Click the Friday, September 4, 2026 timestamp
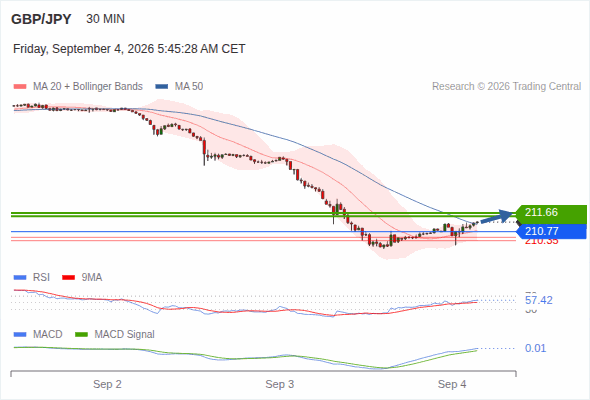The image size is (590, 400). 129,49
